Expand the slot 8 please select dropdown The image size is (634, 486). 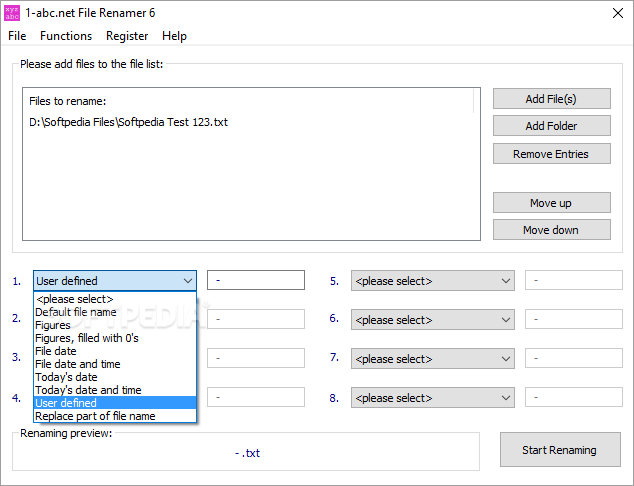pyautogui.click(x=433, y=398)
